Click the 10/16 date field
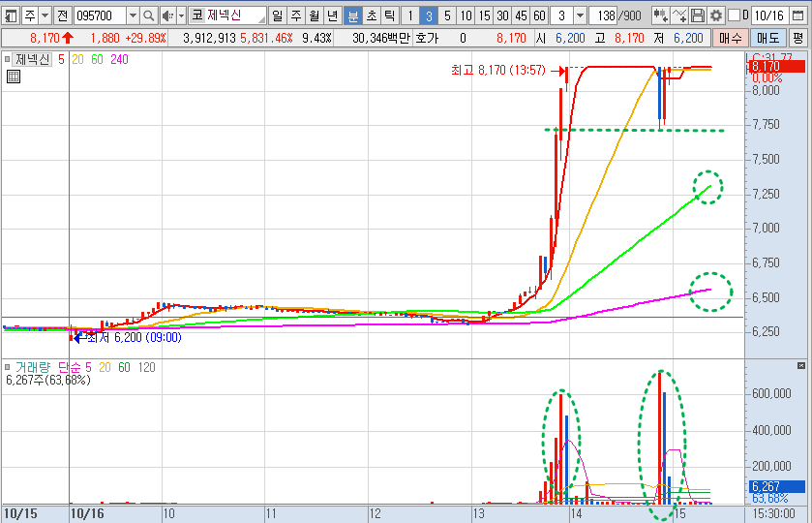This screenshot has width=812, height=523. pos(770,15)
